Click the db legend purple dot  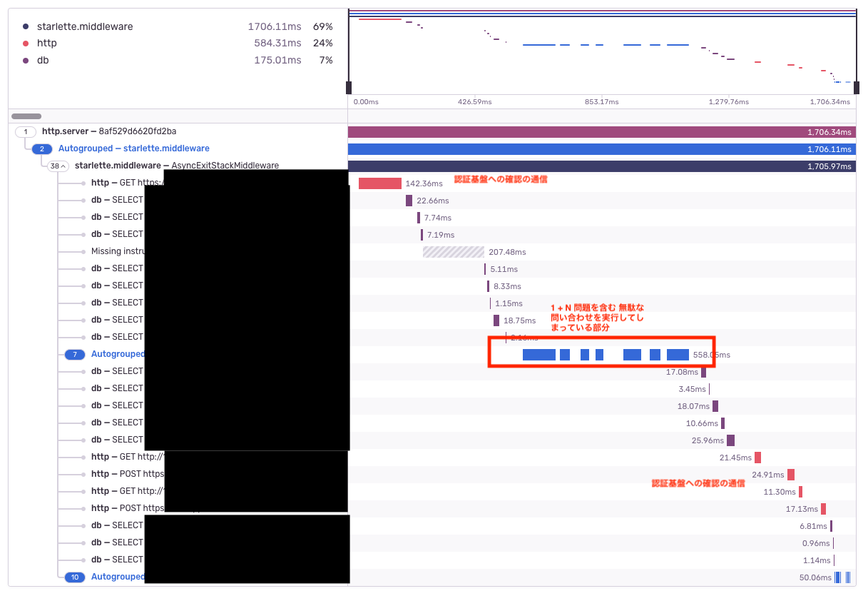coord(26,61)
